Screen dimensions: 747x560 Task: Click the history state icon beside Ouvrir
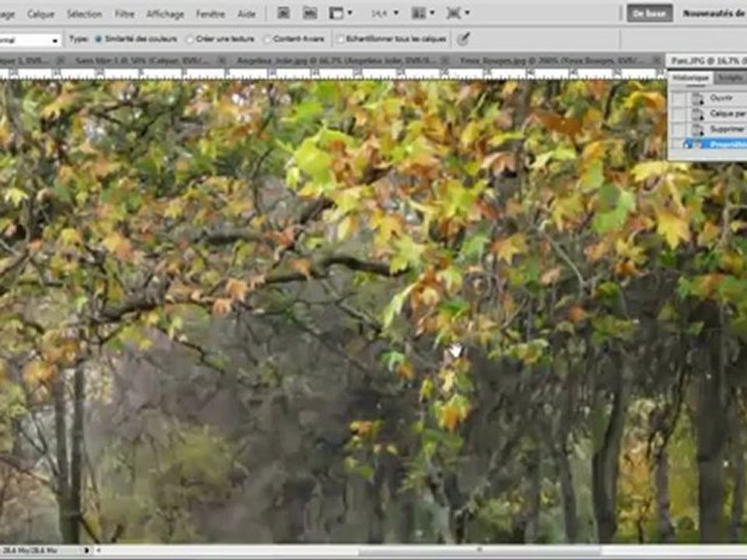point(697,99)
